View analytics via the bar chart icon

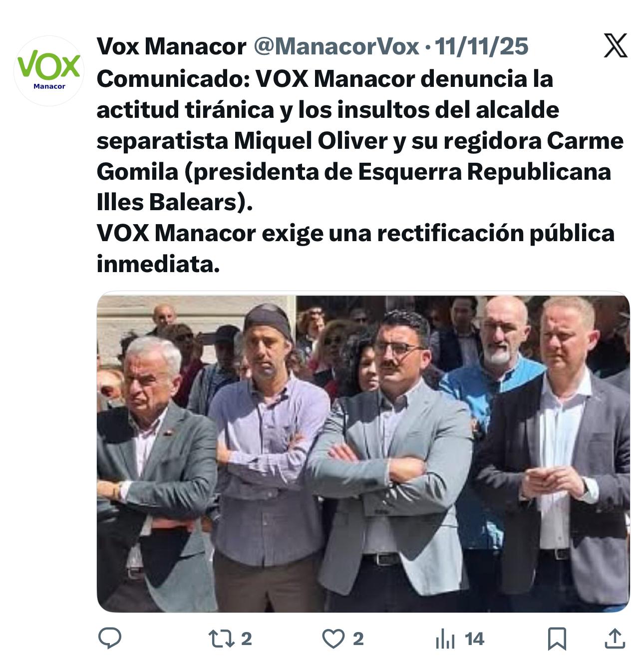tap(445, 639)
